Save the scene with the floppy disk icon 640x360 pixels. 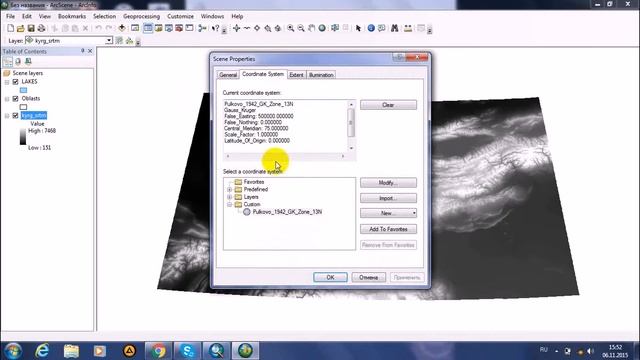[x=31, y=28]
